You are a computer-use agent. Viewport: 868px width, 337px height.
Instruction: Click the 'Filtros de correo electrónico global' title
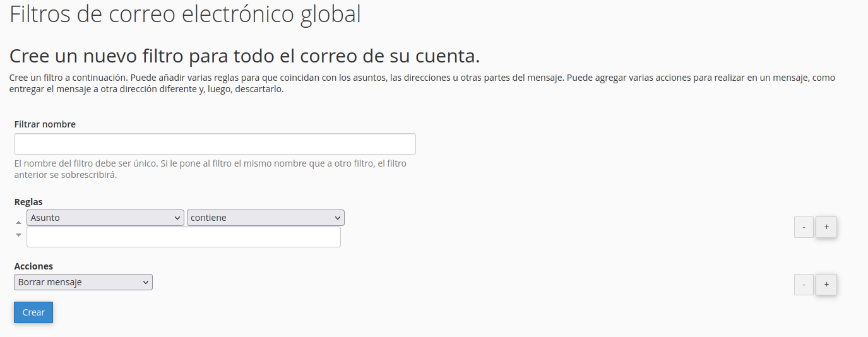(185, 14)
